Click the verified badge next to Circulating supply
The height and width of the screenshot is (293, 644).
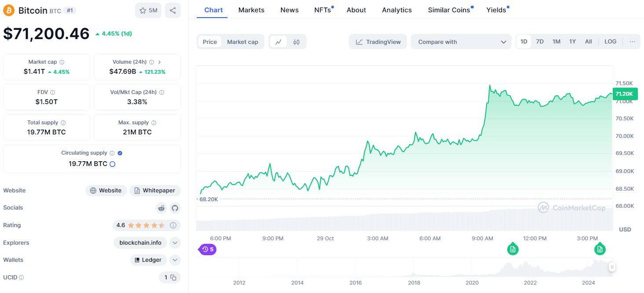120,153
